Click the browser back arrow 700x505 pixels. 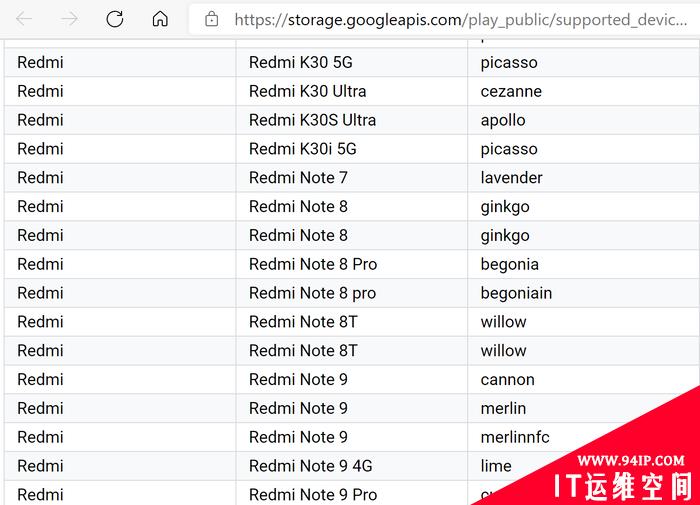point(24,19)
